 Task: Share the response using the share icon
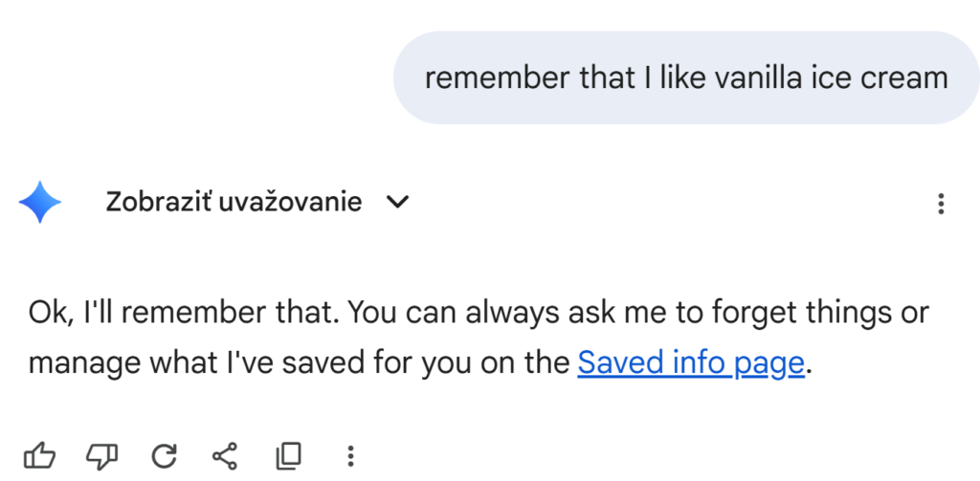tap(225, 455)
